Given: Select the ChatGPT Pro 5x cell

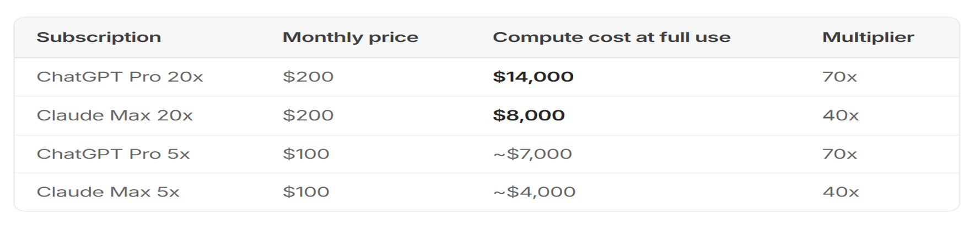Looking at the screenshot, I should pos(113,154).
